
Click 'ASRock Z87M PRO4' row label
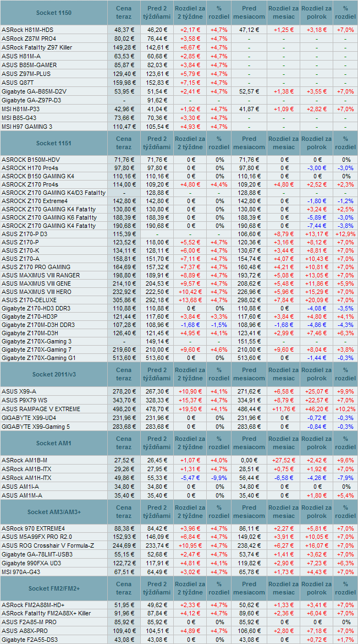[29, 39]
